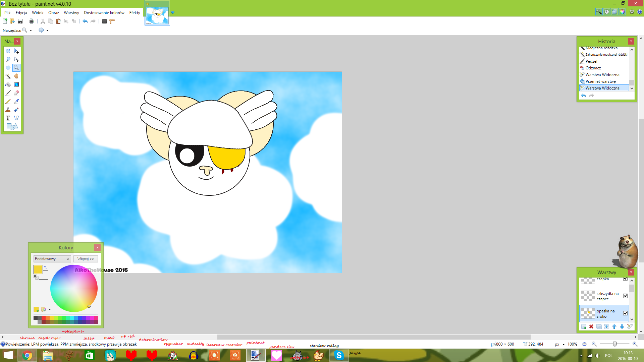Delete layer with red X icon
This screenshot has height=362, width=644.
coord(591,326)
